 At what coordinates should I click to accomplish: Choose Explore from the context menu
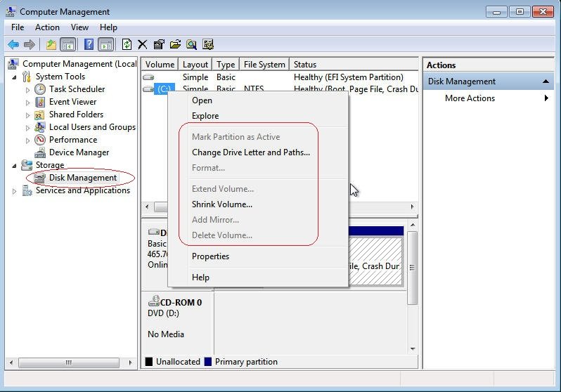[258, 116]
